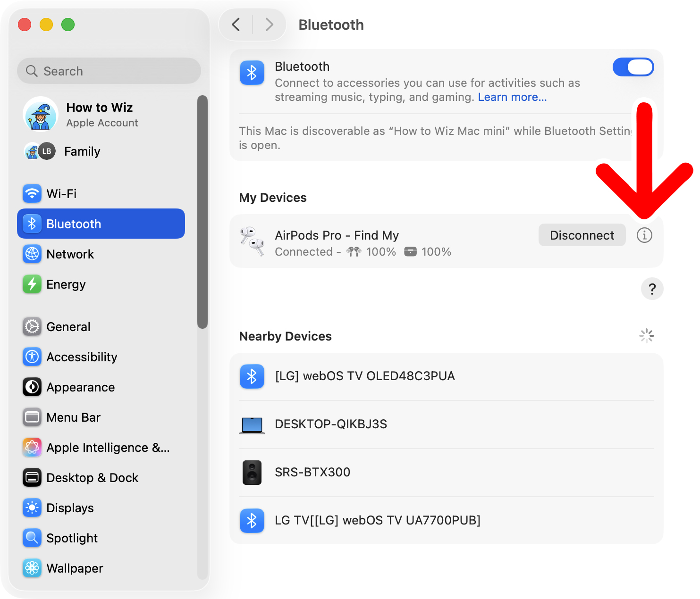
Task: Select the SRS-BTX300 nearby device
Action: pyautogui.click(x=312, y=472)
